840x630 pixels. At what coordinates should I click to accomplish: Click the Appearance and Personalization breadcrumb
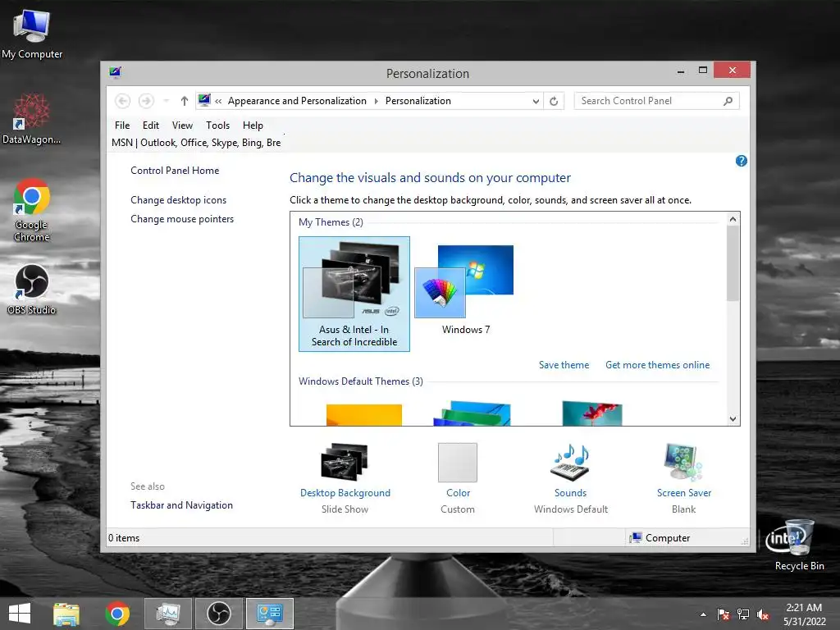[297, 101]
